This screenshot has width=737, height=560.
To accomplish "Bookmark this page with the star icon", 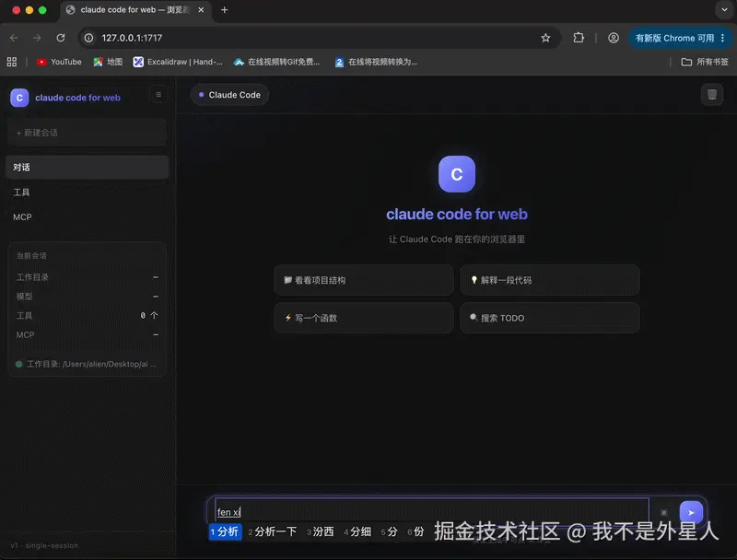I will click(545, 38).
